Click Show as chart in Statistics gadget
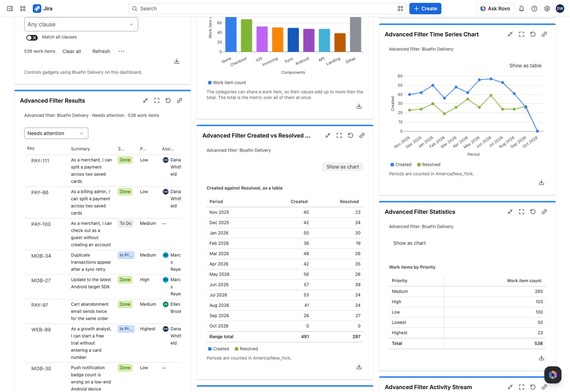 [409, 243]
